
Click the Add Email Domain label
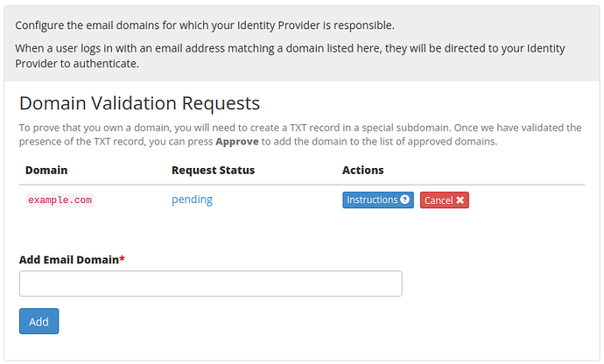click(x=69, y=260)
